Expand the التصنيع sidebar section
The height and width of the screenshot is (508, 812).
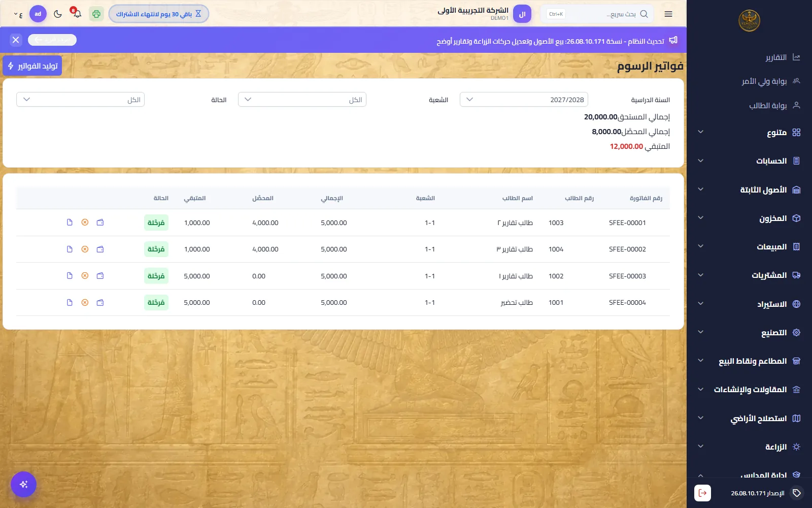click(x=749, y=332)
